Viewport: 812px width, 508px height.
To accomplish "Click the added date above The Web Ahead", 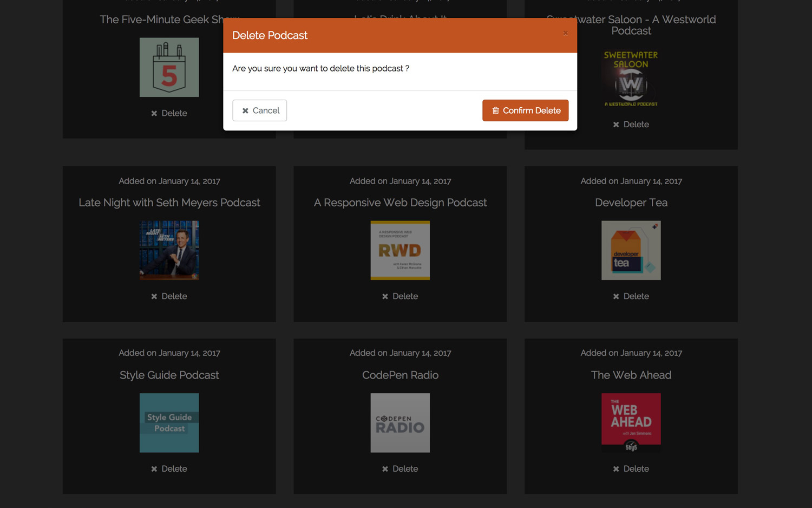I will [x=631, y=353].
